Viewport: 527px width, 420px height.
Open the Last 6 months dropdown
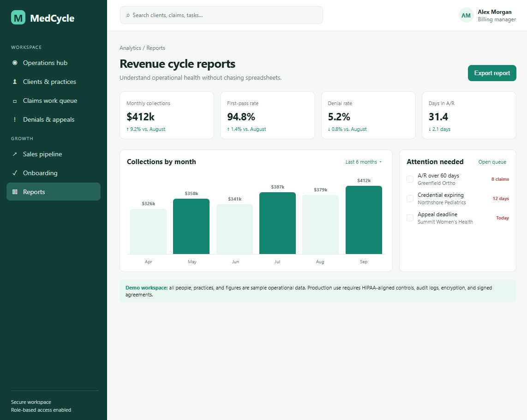[x=364, y=162]
